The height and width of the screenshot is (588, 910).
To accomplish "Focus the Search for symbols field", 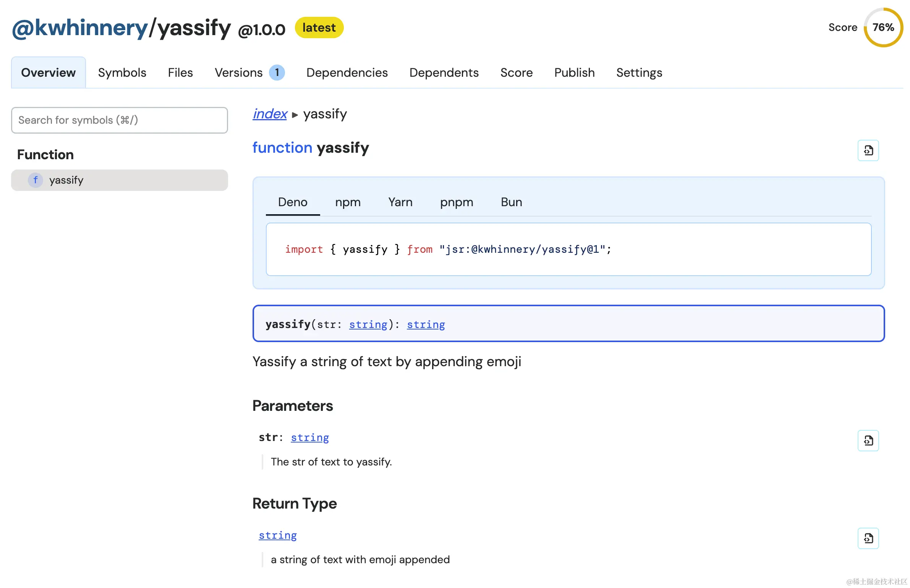I will pos(120,120).
